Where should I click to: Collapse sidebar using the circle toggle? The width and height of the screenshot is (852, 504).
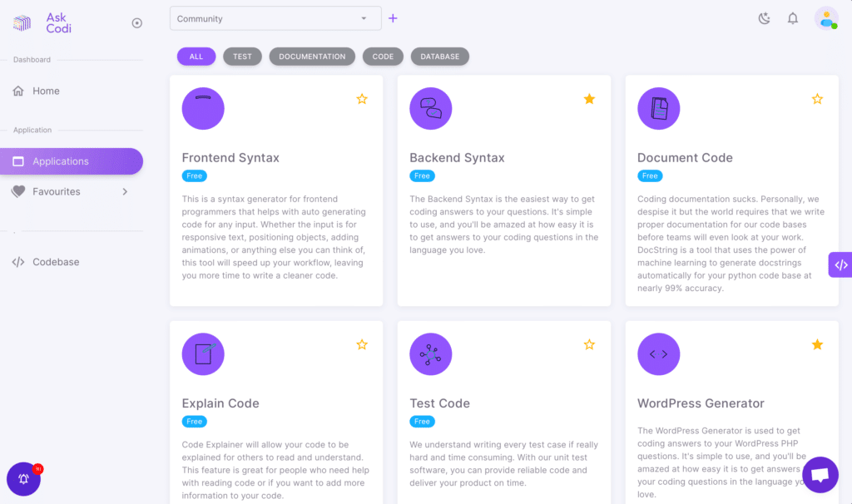[x=137, y=23]
